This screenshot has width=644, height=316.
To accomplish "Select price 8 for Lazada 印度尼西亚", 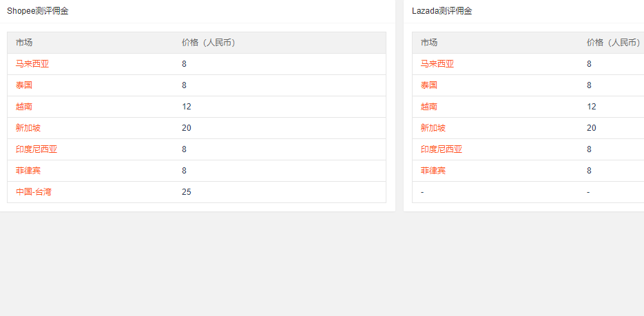I will (590, 149).
